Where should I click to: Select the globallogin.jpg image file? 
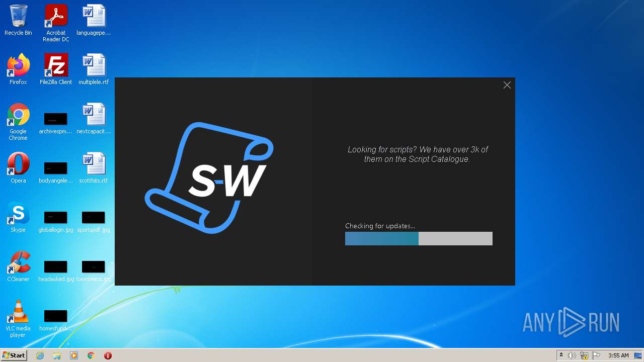tap(56, 221)
